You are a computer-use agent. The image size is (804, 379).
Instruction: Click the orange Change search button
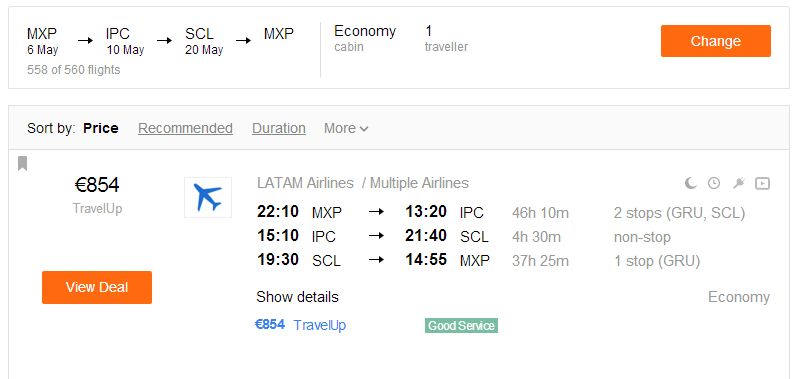[715, 41]
